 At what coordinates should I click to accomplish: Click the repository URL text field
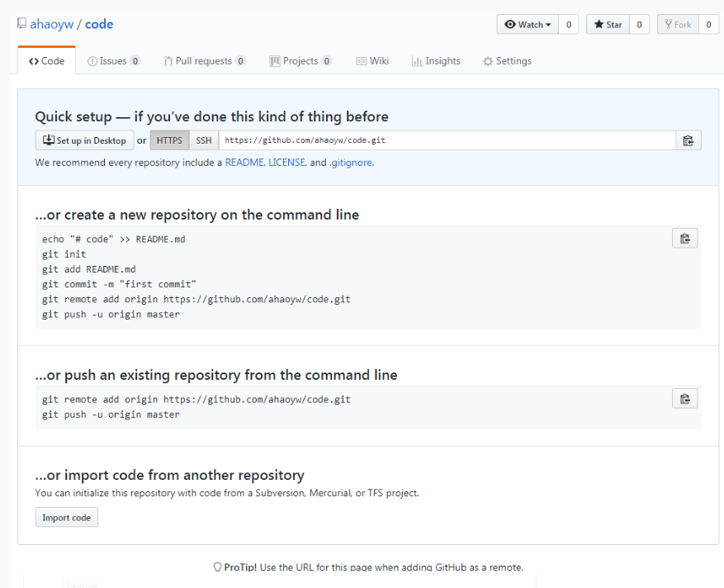446,140
